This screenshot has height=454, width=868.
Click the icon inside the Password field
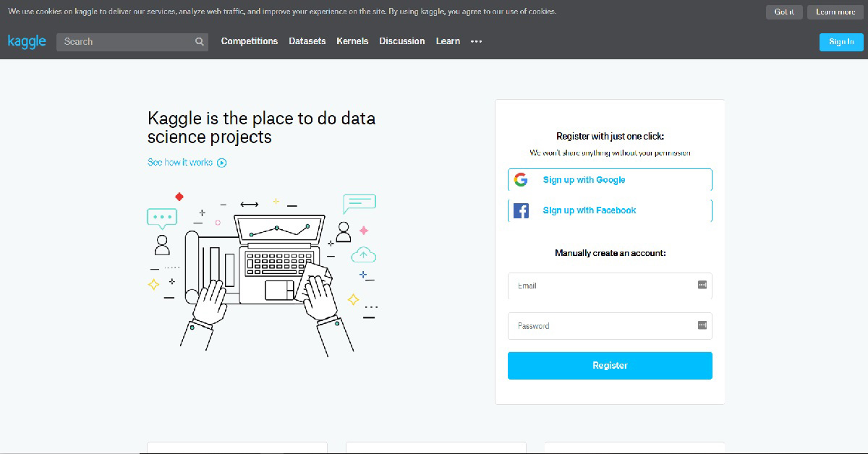pyautogui.click(x=700, y=325)
